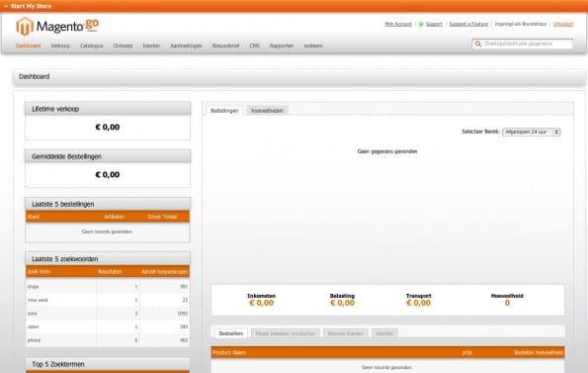588x373 pixels.
Task: Click the Product Naam column header
Action: point(229,352)
